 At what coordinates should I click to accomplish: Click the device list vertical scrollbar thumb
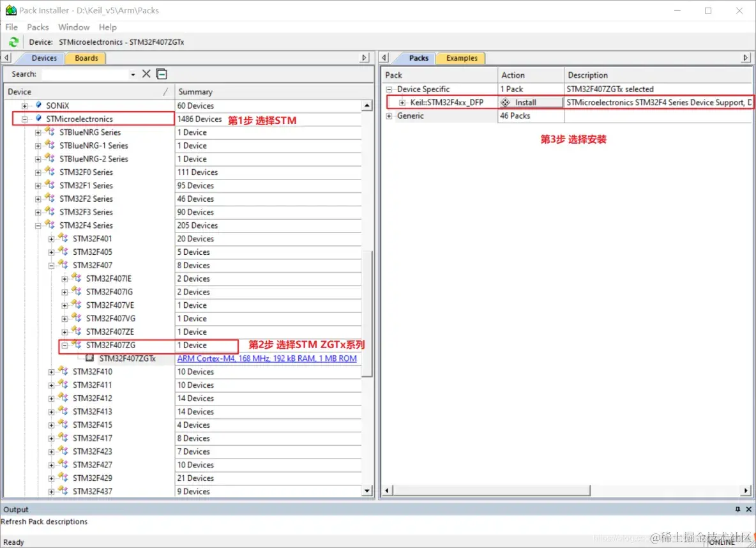coord(367,314)
